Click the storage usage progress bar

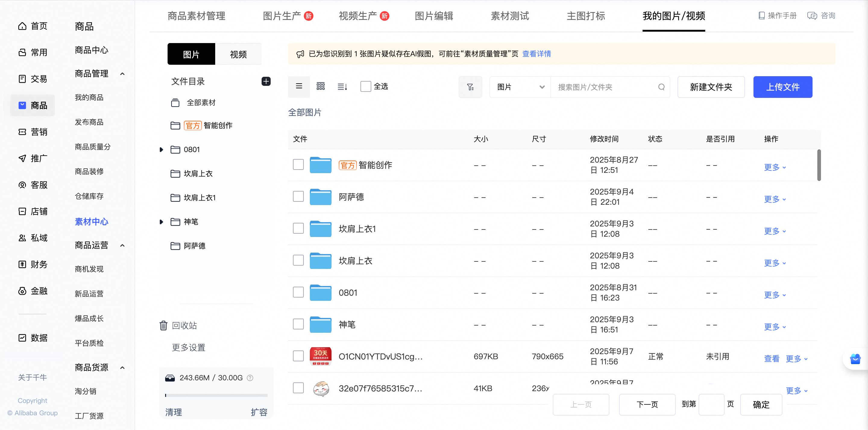click(216, 395)
